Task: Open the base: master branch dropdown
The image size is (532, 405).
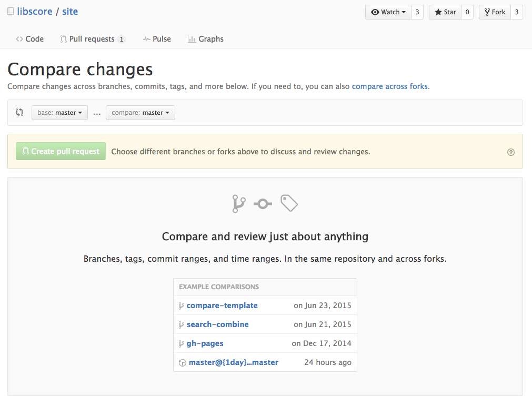Action: pos(59,113)
